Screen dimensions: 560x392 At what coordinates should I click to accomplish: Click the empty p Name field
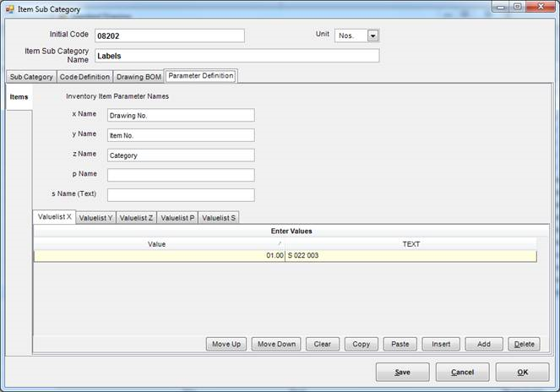click(180, 175)
